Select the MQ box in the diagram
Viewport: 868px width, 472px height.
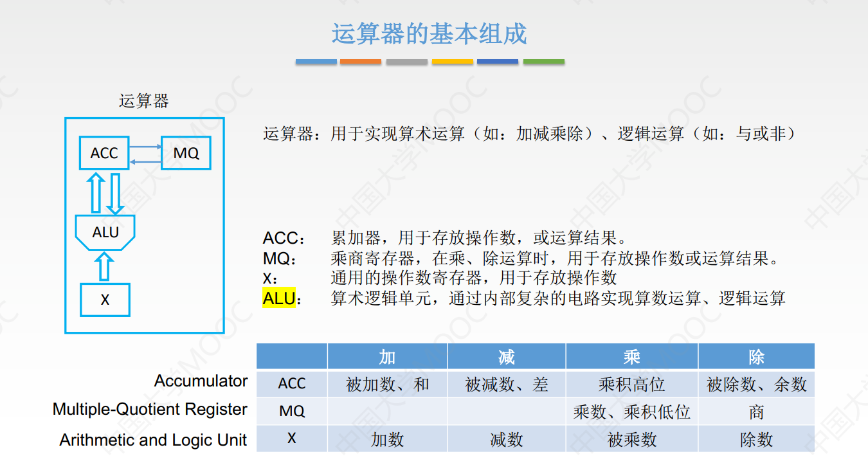pos(186,153)
